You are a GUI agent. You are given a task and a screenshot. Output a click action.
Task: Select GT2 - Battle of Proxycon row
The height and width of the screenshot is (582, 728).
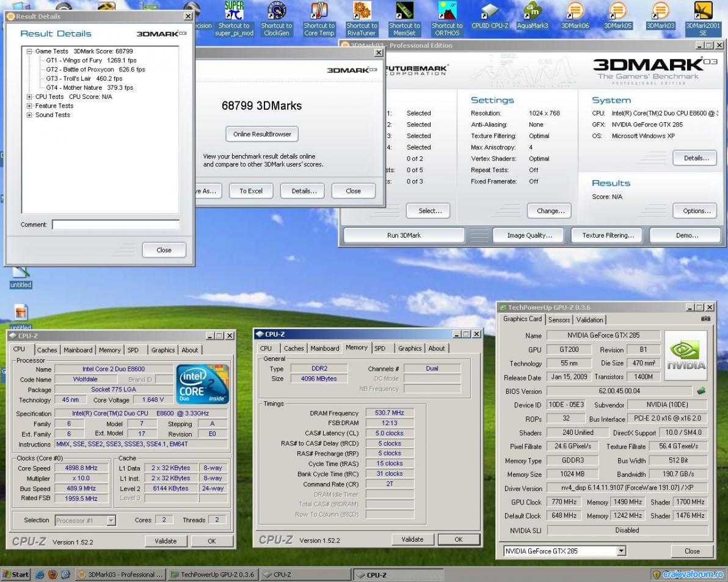tap(95, 70)
